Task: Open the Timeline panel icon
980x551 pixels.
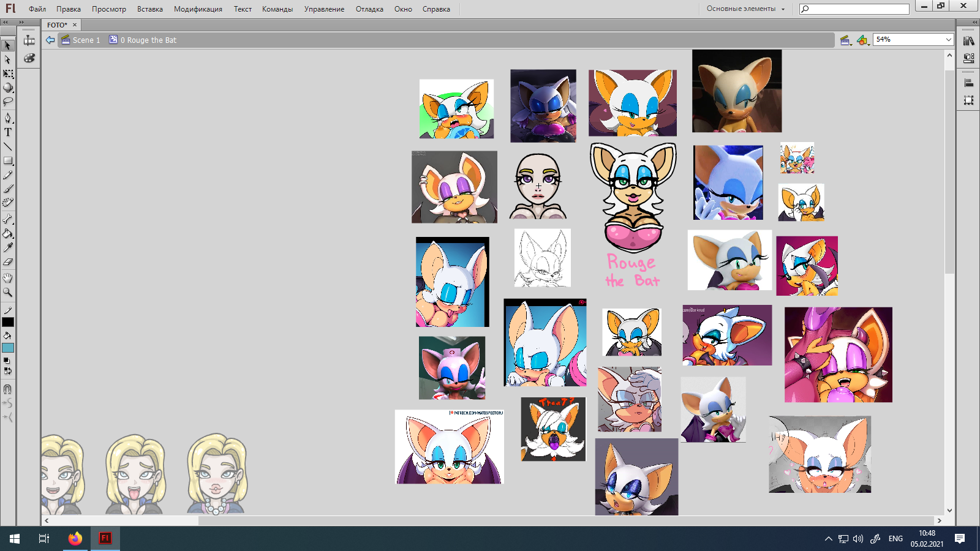Action: [x=29, y=41]
